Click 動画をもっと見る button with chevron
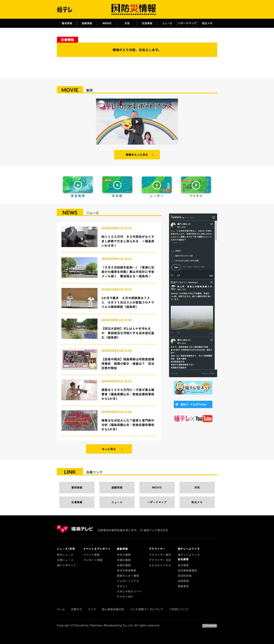This screenshot has height=644, width=274. (137, 155)
